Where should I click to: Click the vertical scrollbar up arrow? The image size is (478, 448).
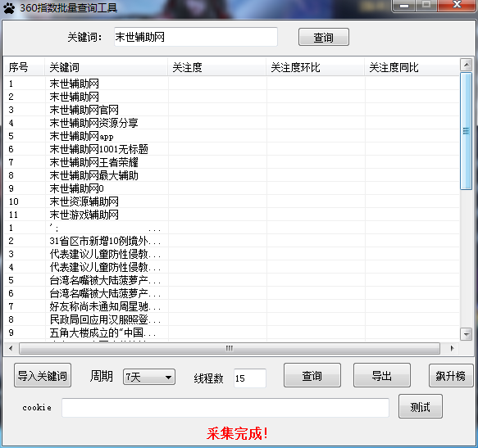tap(466, 65)
